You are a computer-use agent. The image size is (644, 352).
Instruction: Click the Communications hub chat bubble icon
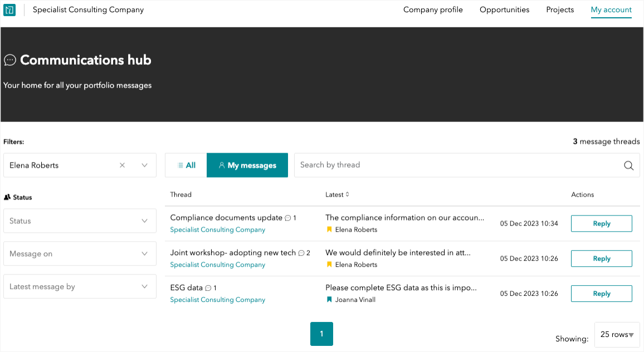[10, 60]
